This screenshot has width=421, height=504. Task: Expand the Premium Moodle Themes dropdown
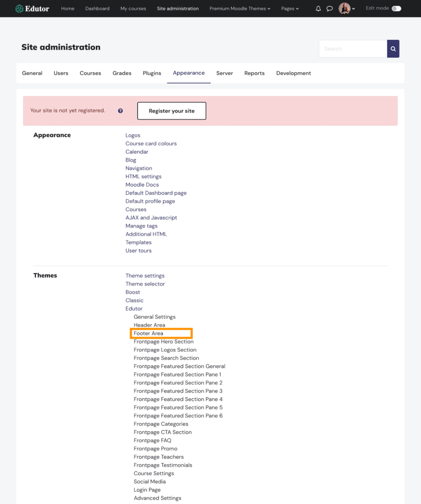tap(240, 8)
